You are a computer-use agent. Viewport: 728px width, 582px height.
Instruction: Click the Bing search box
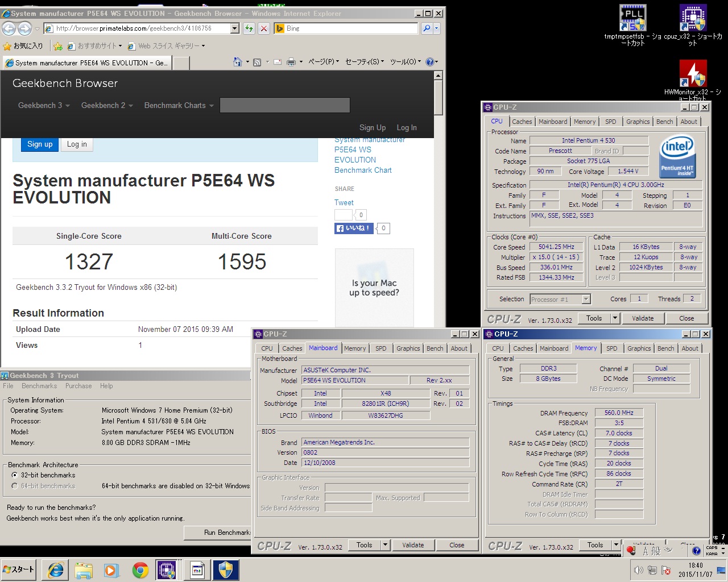point(347,28)
